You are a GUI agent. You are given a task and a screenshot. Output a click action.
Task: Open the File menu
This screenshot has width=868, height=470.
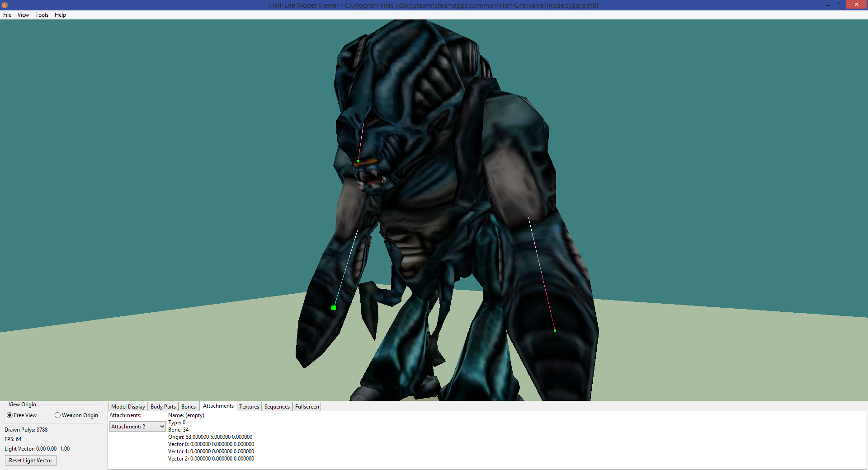(x=7, y=15)
